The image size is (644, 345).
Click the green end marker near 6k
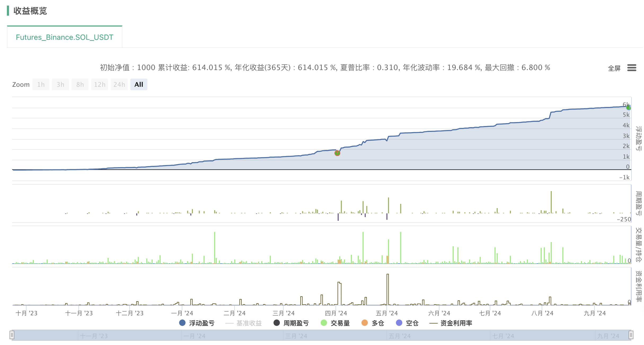tap(628, 107)
